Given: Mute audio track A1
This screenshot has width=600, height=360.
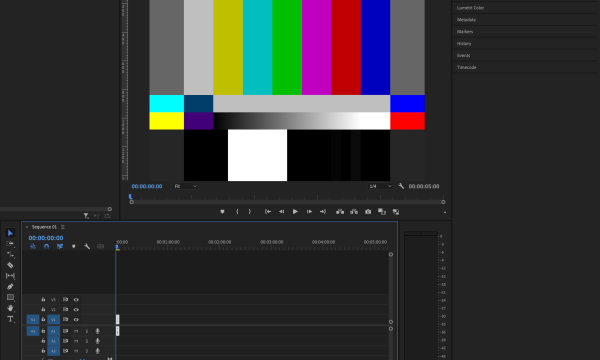Looking at the screenshot, I should coord(76,331).
